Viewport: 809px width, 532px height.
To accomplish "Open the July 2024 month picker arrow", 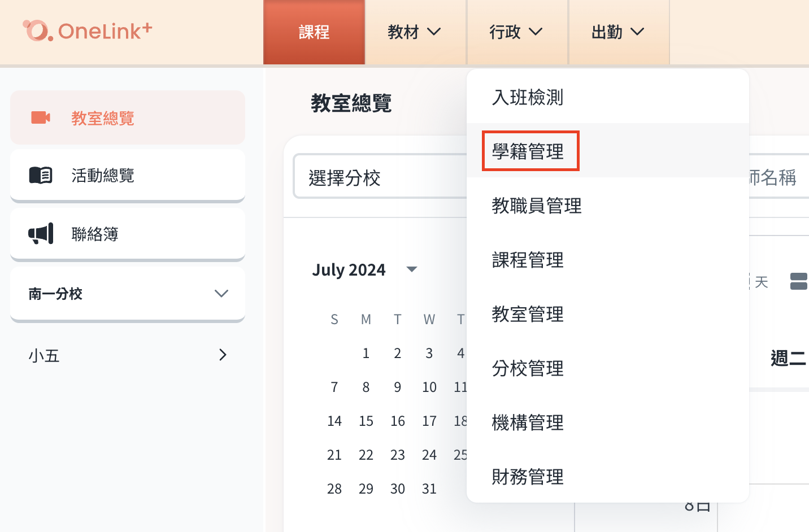I will coord(412,269).
